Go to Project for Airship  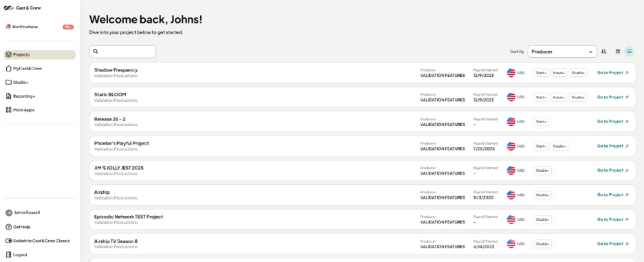613,195
